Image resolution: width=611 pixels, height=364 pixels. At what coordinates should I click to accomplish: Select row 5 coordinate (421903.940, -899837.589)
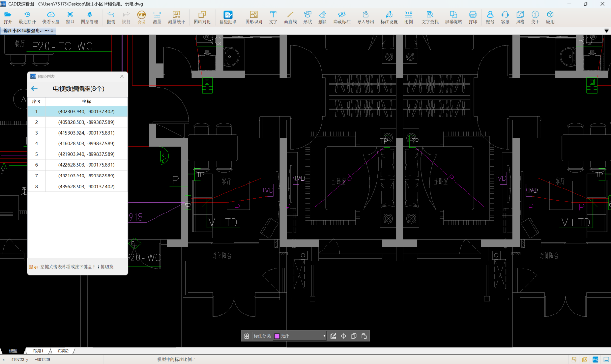point(78,154)
